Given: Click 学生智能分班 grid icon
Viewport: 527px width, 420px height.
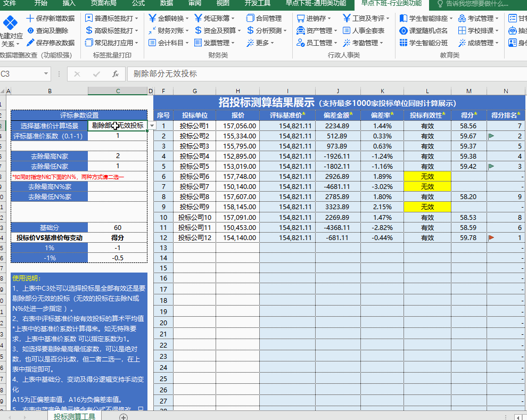Looking at the screenshot, I should [x=404, y=43].
